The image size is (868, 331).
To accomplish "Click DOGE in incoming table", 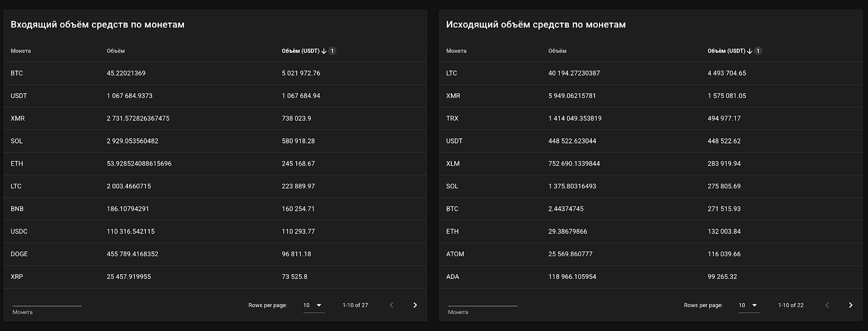I will [x=19, y=254].
